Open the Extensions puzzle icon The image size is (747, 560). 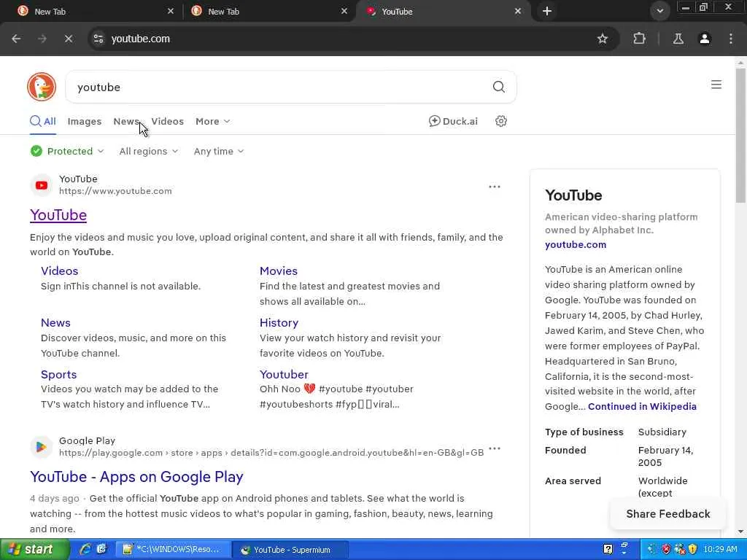click(639, 39)
